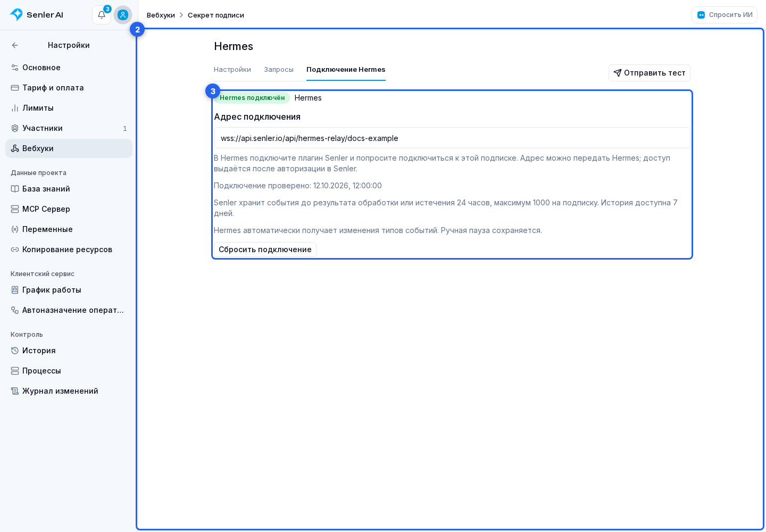Viewport: 766px width, 532px height.
Task: Click the Вебхуки webhook icon
Action: click(15, 148)
